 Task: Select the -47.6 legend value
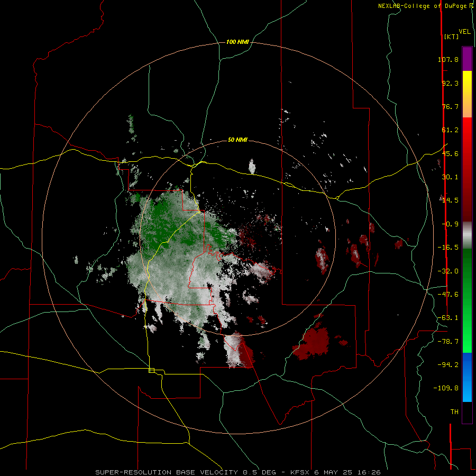point(448,295)
